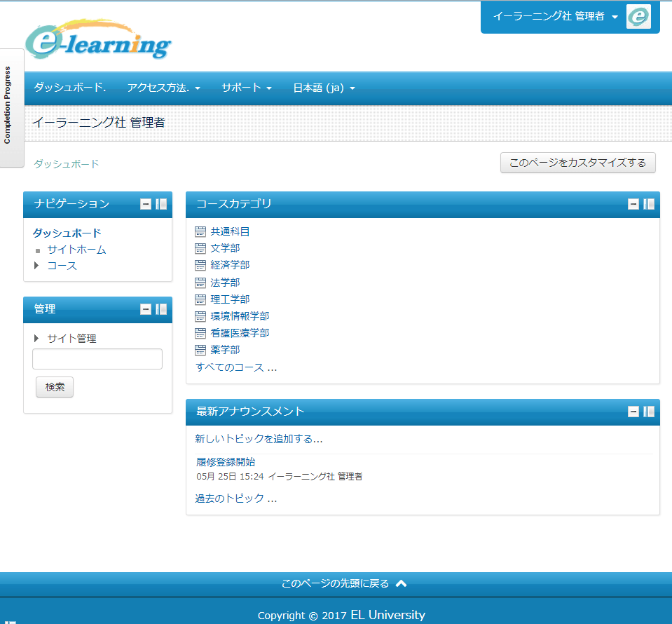Image resolution: width=672 pixels, height=624 pixels.
Task: Open the 日本語 (ja) language dropdown
Action: [x=323, y=88]
